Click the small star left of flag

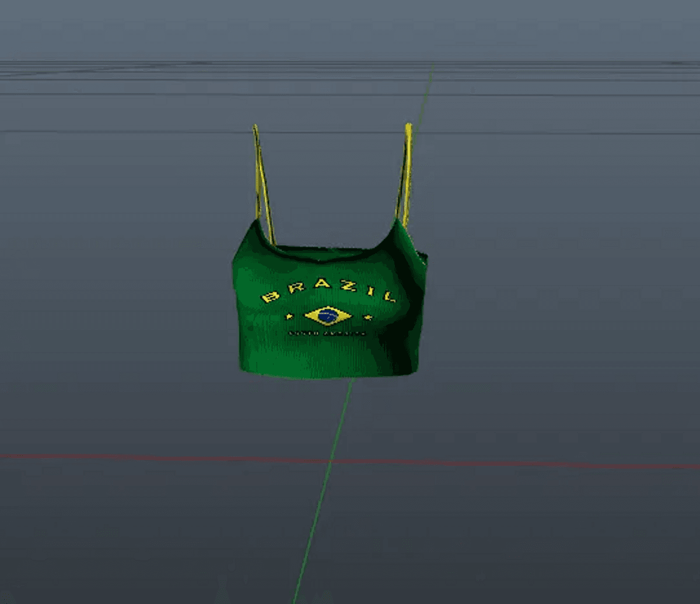[288, 317]
